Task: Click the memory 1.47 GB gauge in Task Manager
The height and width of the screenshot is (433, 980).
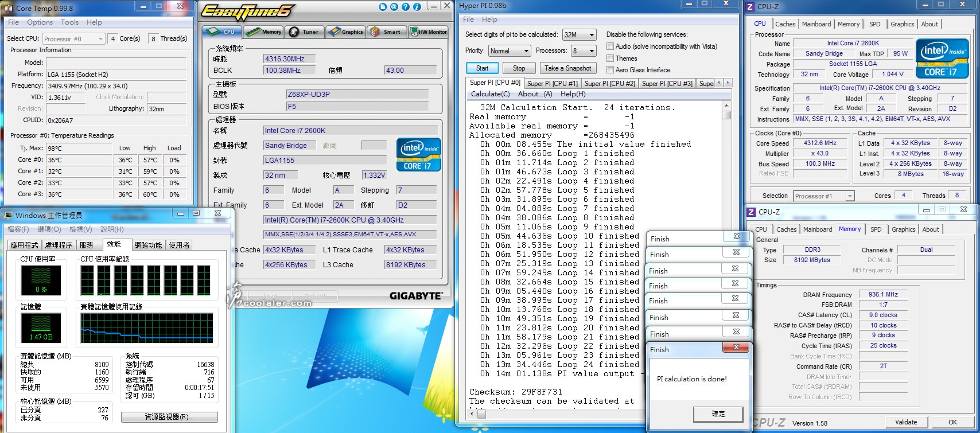Action: tap(41, 328)
